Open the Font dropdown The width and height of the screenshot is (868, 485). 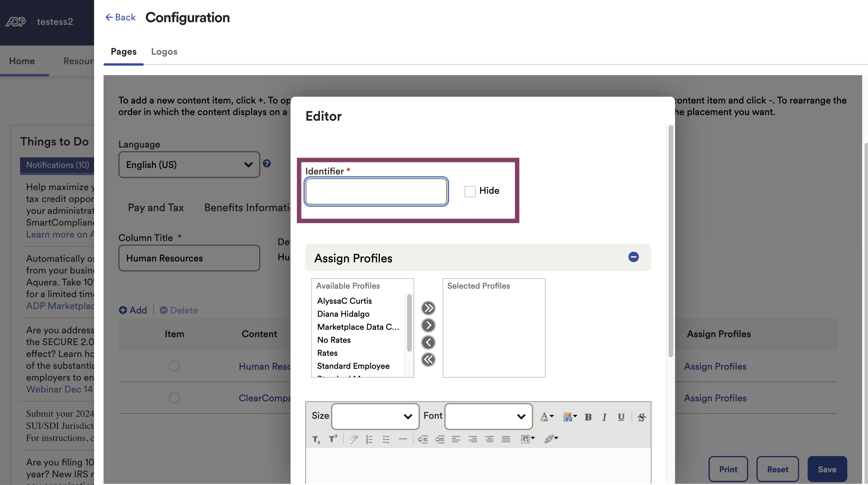click(x=488, y=416)
